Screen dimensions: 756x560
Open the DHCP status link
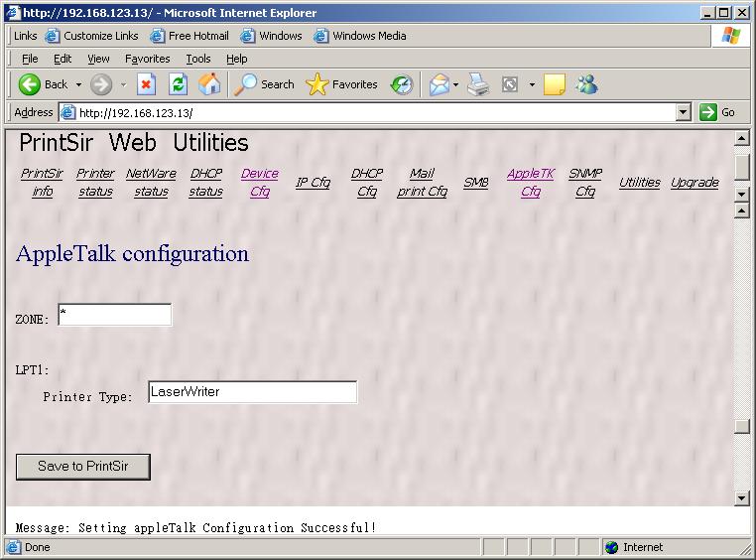pyautogui.click(x=206, y=183)
